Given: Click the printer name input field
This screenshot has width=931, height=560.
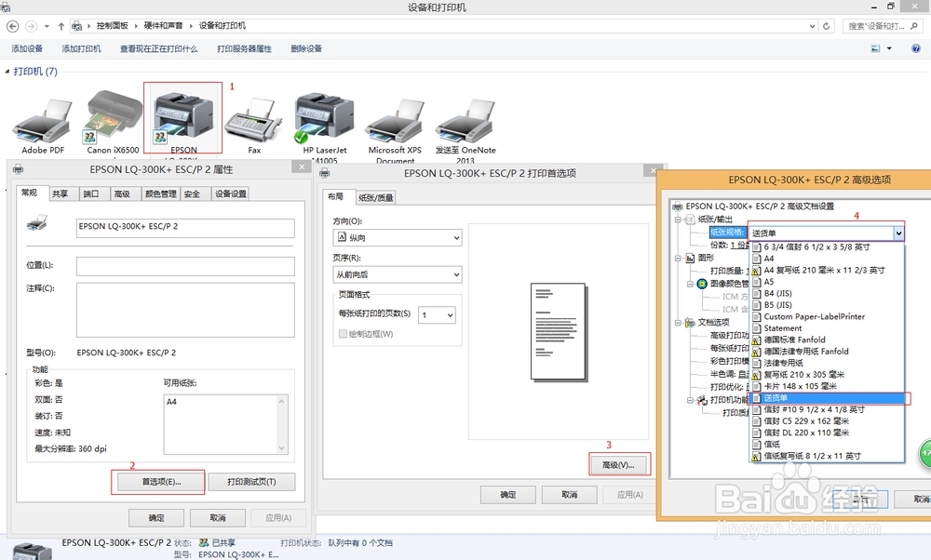Looking at the screenshot, I should tap(185, 228).
